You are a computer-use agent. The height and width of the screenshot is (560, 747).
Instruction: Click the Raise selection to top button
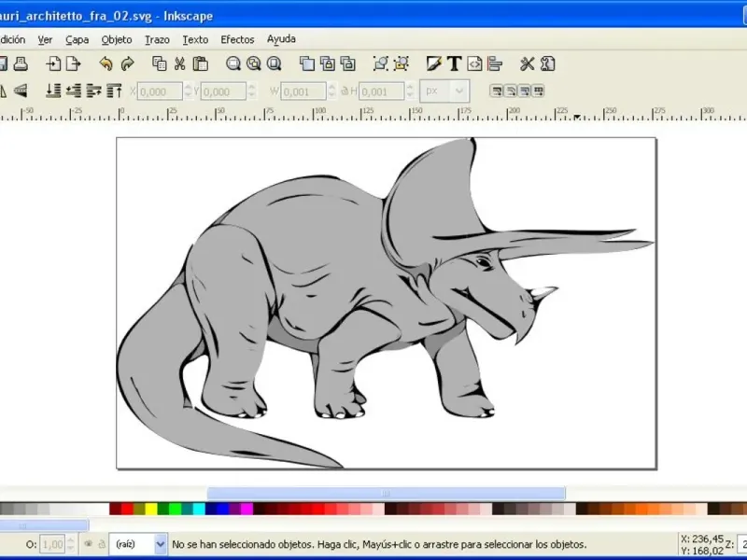tap(115, 91)
